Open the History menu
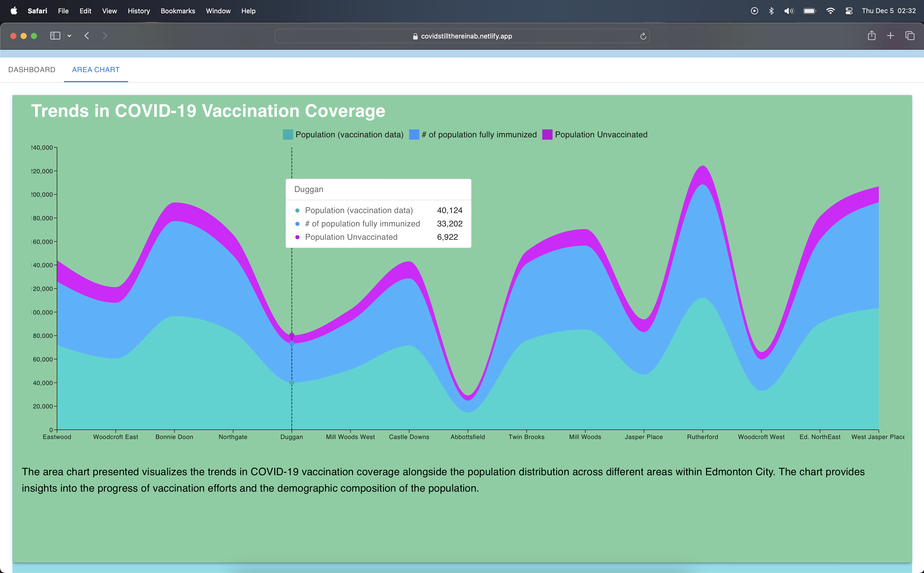924x573 pixels. click(x=139, y=11)
